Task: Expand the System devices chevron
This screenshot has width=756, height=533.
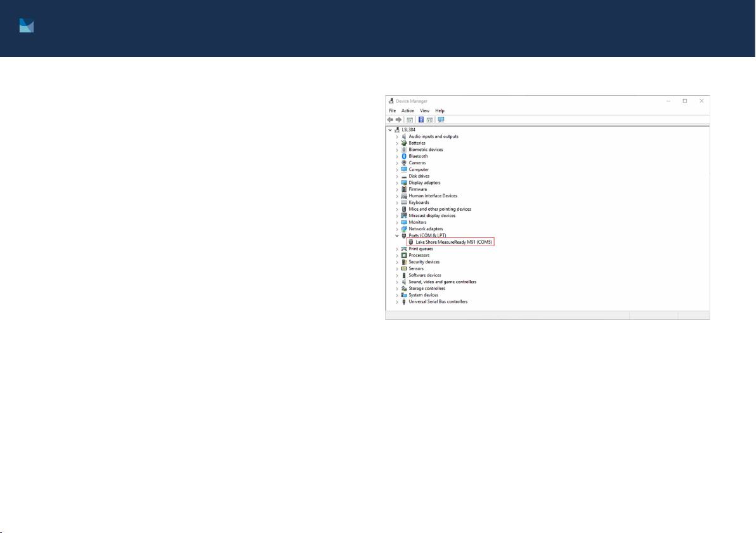Action: [x=397, y=295]
